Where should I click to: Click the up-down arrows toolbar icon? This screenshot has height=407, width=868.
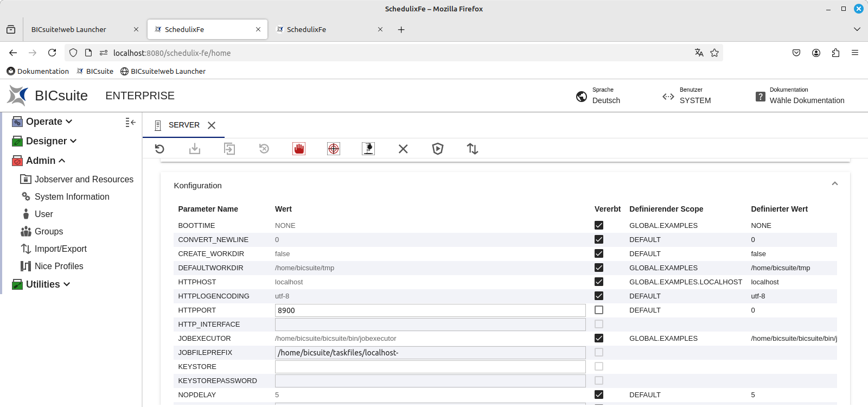point(473,149)
